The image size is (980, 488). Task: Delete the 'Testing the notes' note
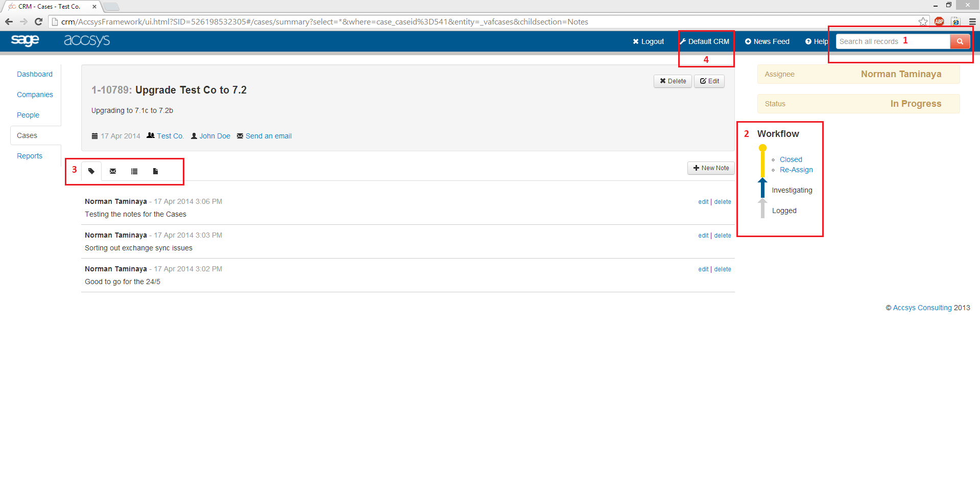click(723, 202)
